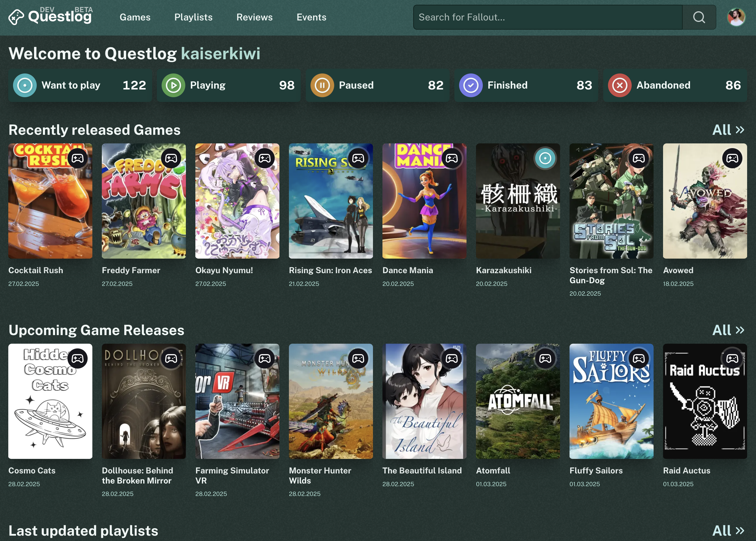756x541 pixels.
Task: Click the Okayu Nyumu! title link
Action: pos(224,270)
